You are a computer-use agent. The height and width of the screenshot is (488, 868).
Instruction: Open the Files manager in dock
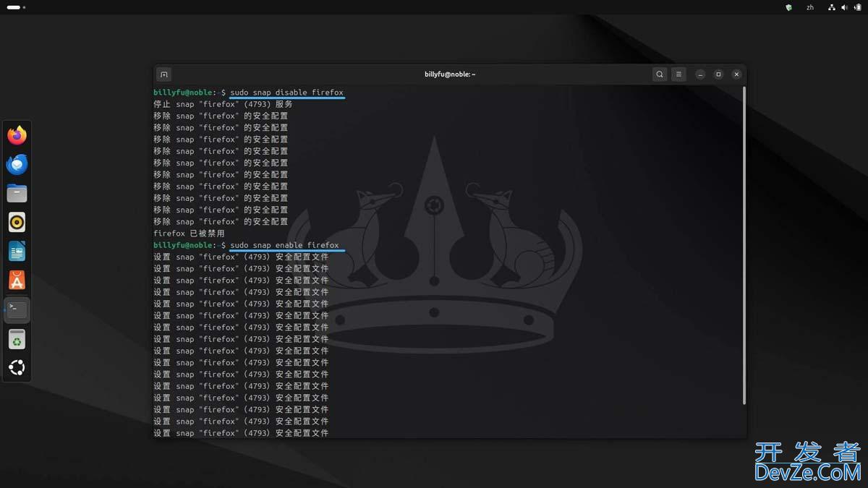pyautogui.click(x=17, y=193)
